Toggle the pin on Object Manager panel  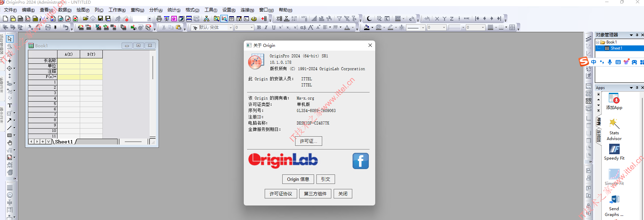click(x=637, y=35)
